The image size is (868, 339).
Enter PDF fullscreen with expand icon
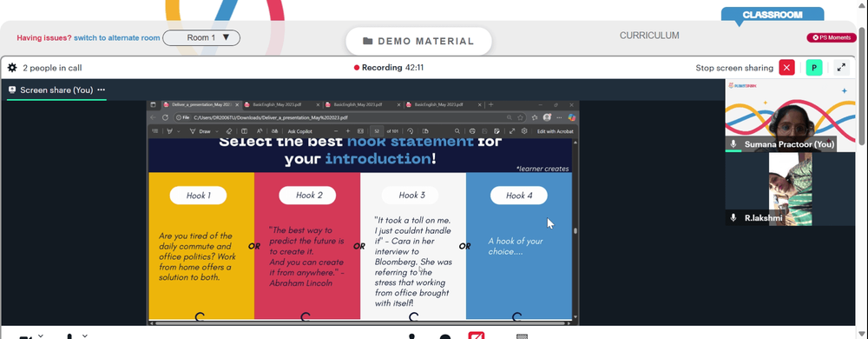[x=512, y=131]
